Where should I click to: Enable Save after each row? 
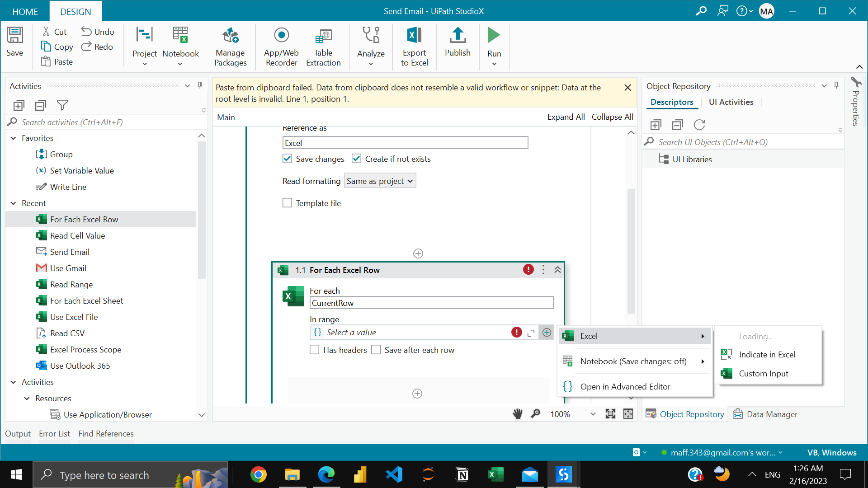(x=376, y=350)
